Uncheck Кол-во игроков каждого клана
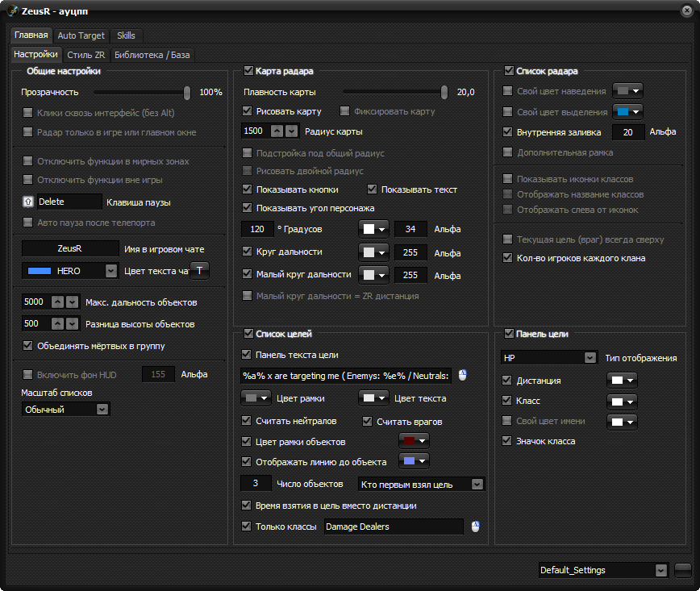 [x=507, y=257]
